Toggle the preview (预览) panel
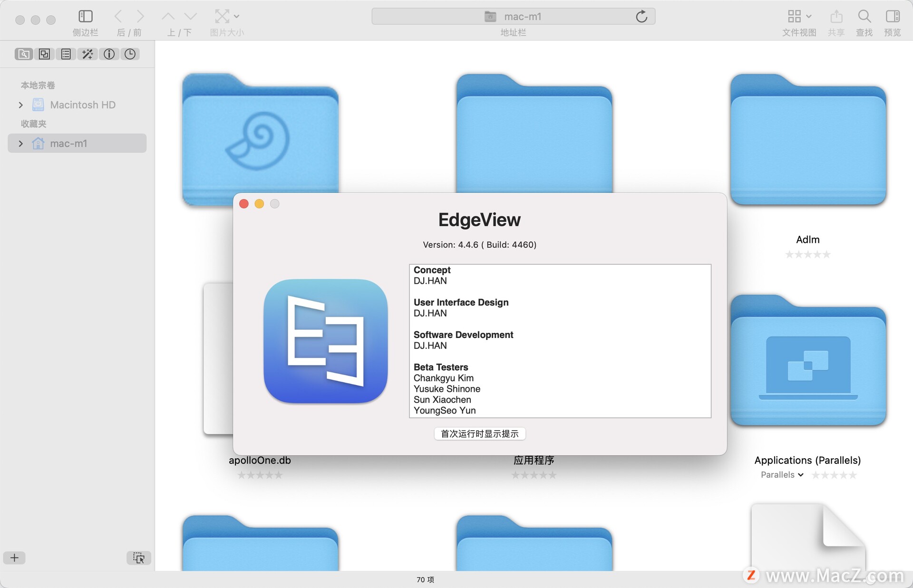Viewport: 913px width, 588px height. point(893,16)
